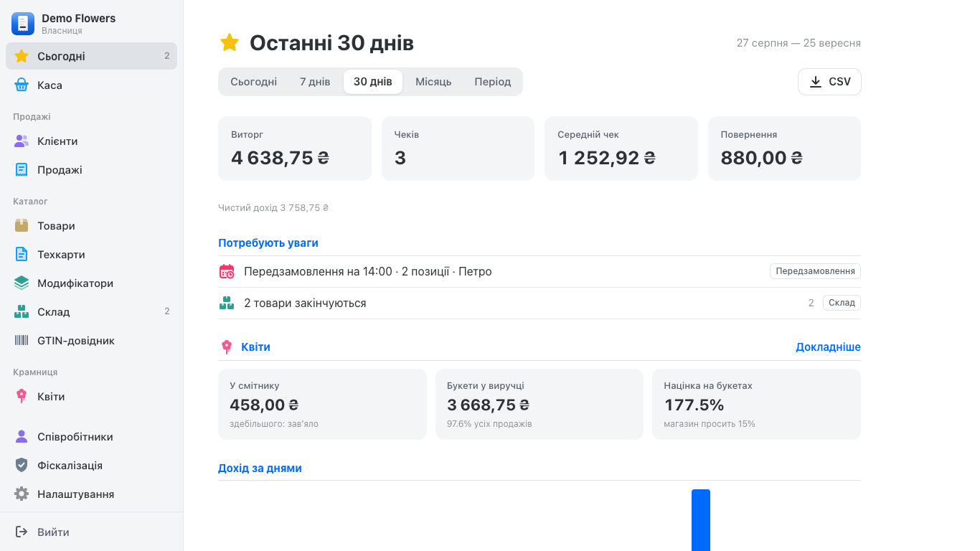
Task: Open Склад via the stacked boxes icon
Action: point(22,312)
